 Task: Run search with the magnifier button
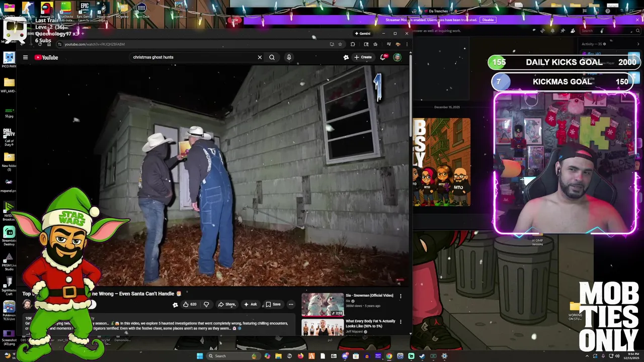click(x=272, y=57)
